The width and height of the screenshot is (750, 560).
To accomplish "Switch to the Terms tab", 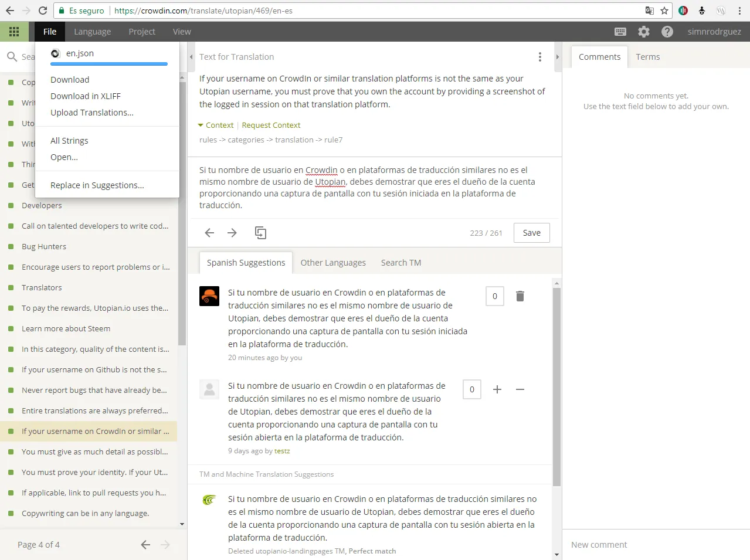I will [x=648, y=57].
